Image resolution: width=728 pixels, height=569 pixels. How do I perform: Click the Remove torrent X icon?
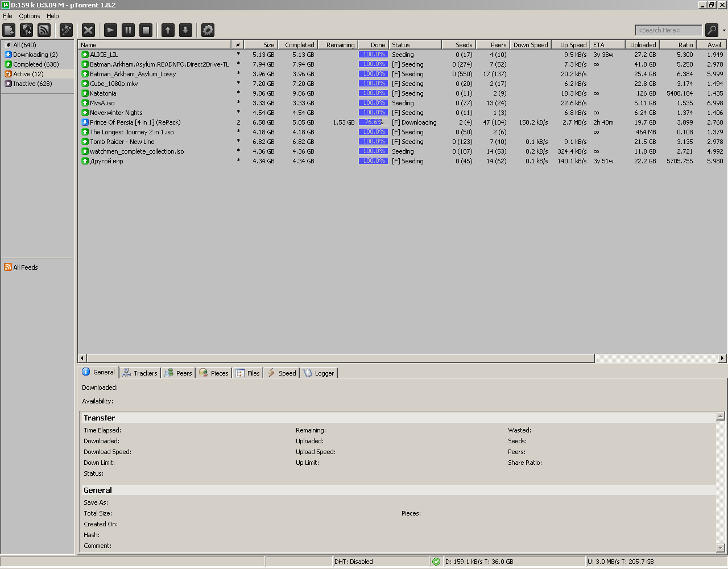click(88, 30)
